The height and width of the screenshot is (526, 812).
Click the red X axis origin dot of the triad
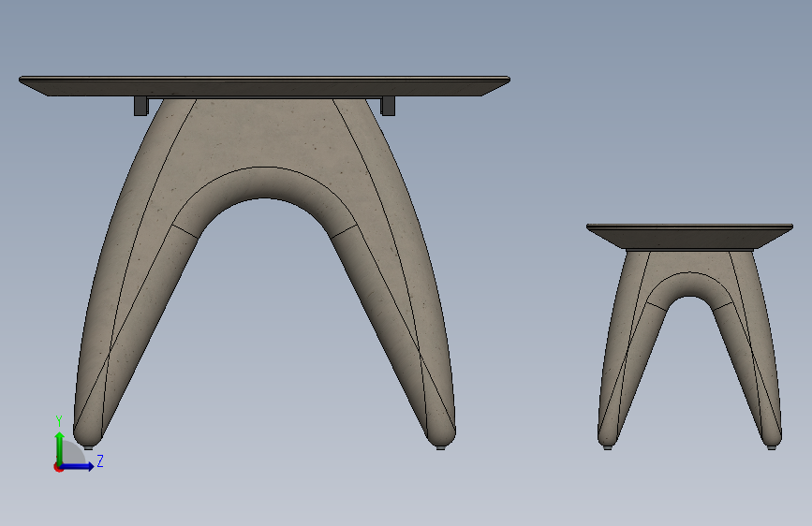tap(58, 467)
